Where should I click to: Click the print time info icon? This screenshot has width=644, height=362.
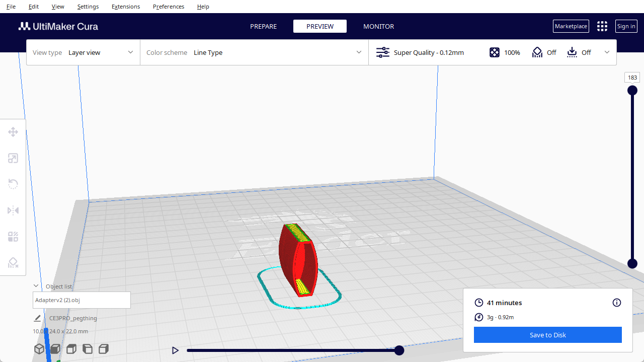[617, 303]
